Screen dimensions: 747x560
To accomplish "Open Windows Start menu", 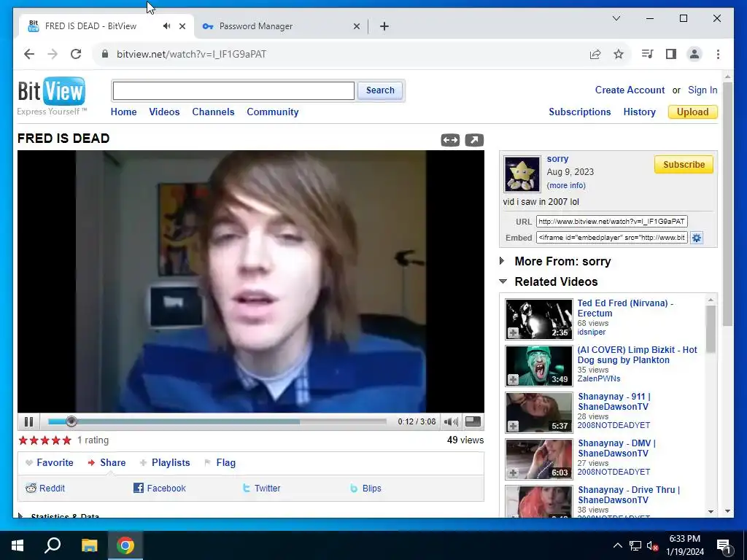I will (18, 545).
